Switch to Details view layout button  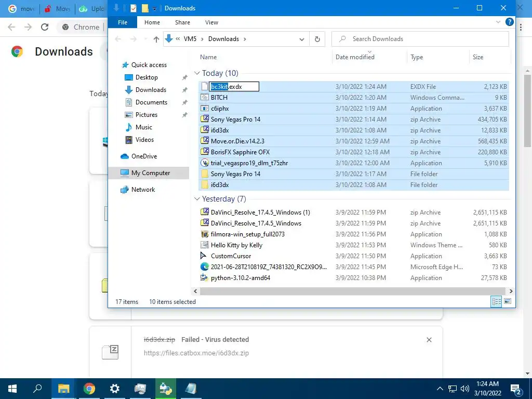click(496, 301)
